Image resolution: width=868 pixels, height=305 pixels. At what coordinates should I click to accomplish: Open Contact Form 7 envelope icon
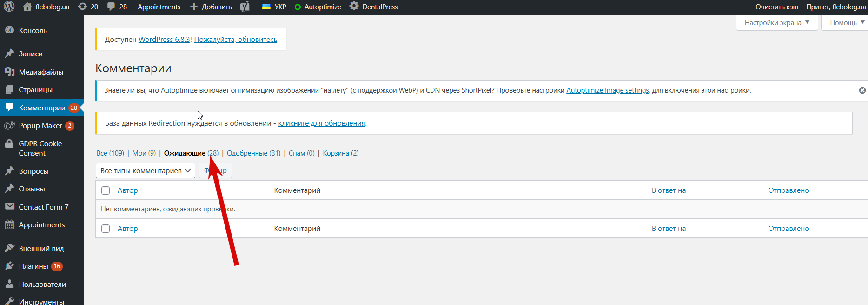coord(9,207)
